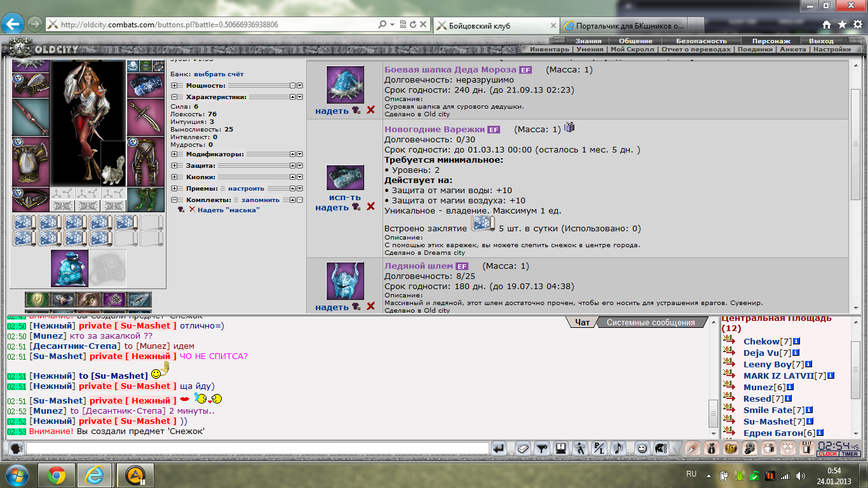Click info icon next to Chekow

pyautogui.click(x=796, y=341)
